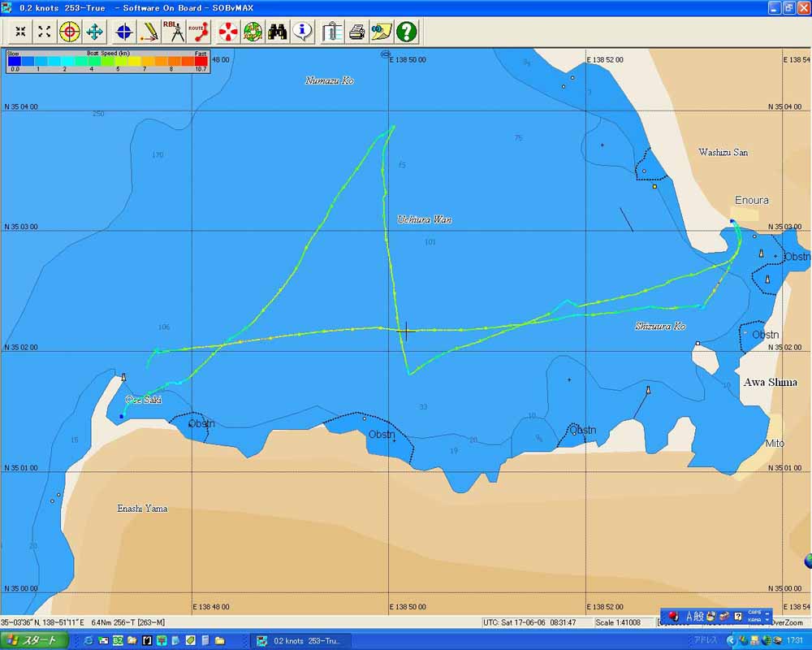The width and height of the screenshot is (812, 650).
Task: Toggle the CAPS indicator on the language bar
Action: [754, 613]
